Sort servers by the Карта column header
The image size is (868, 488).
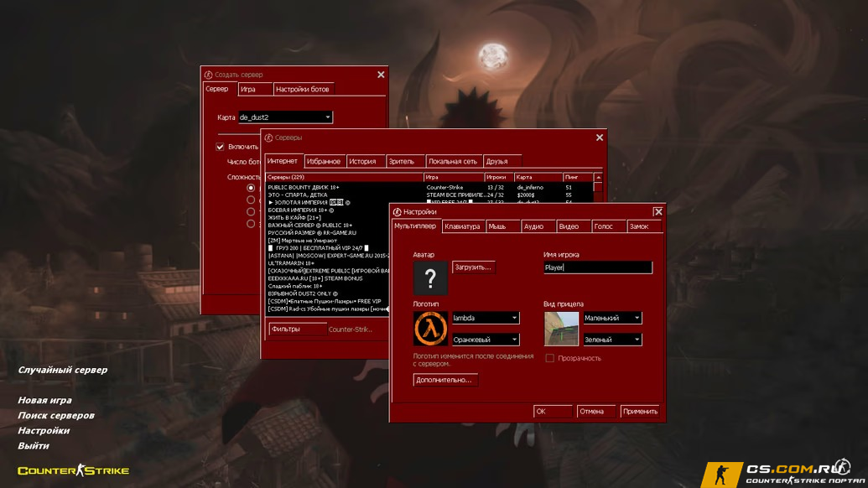click(x=538, y=177)
